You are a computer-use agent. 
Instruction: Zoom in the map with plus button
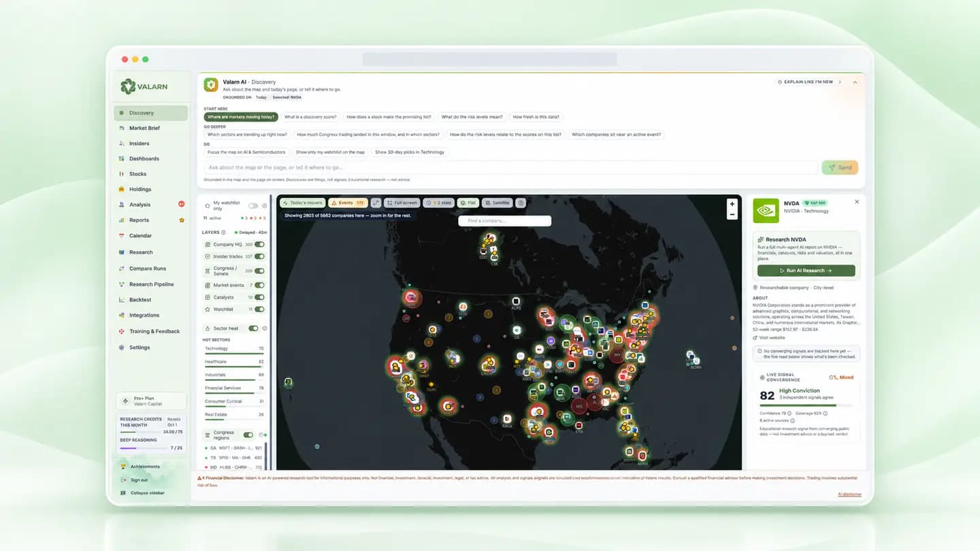[x=732, y=204]
